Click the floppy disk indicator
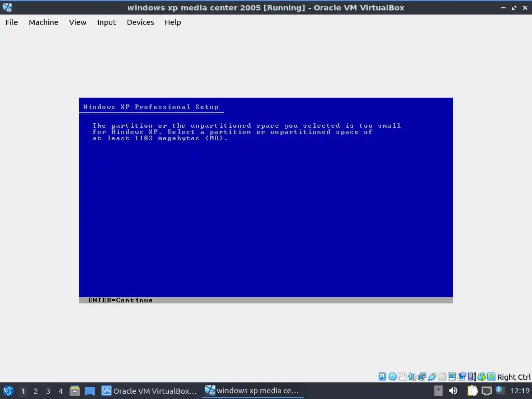The image size is (532, 399). tap(403, 377)
